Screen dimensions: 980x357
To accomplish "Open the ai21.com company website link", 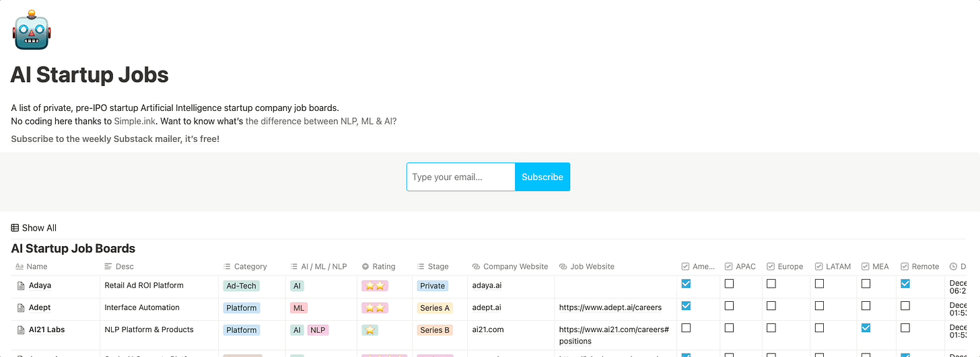I will click(488, 330).
